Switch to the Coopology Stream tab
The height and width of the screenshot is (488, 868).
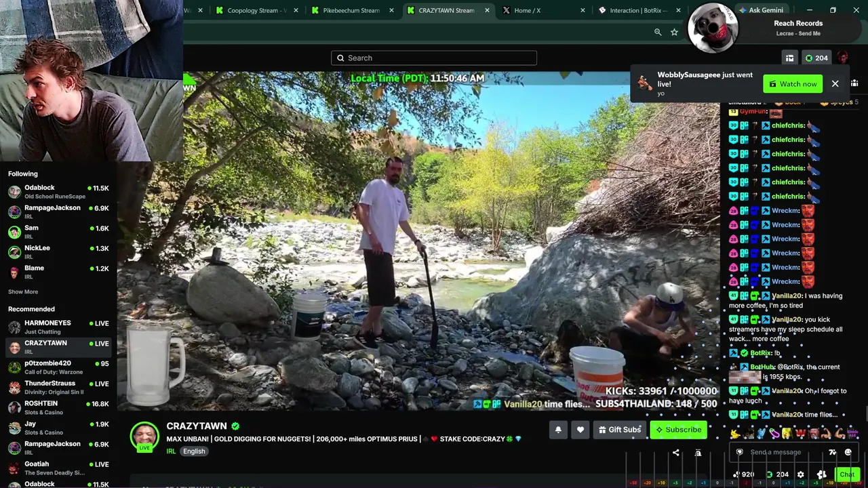(257, 10)
